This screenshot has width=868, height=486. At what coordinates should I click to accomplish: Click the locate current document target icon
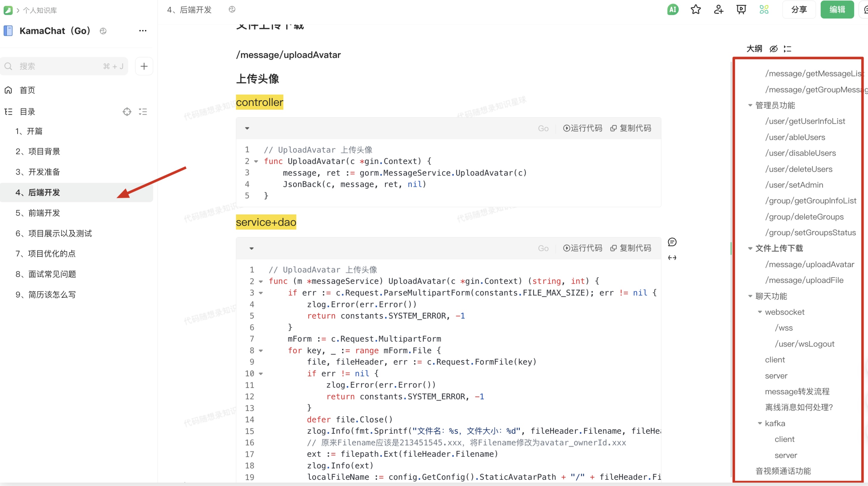point(127,112)
